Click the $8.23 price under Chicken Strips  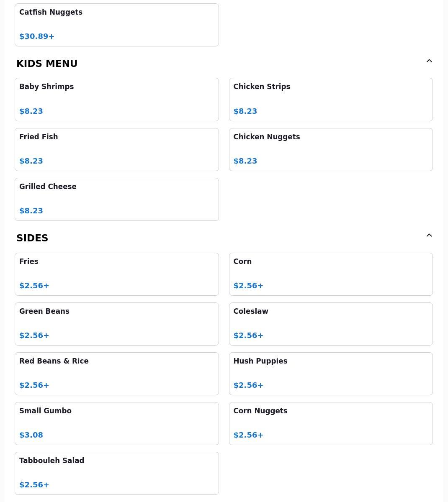(x=245, y=111)
